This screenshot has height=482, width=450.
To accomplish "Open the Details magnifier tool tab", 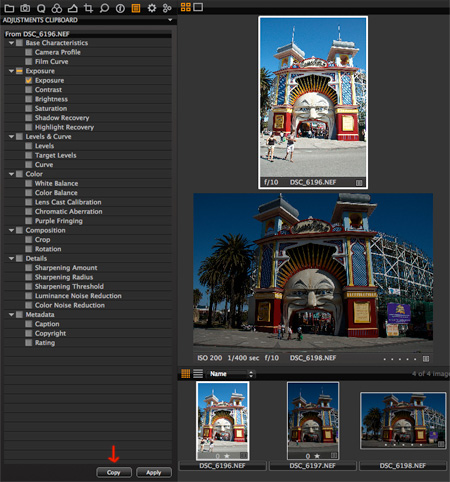I will click(104, 8).
